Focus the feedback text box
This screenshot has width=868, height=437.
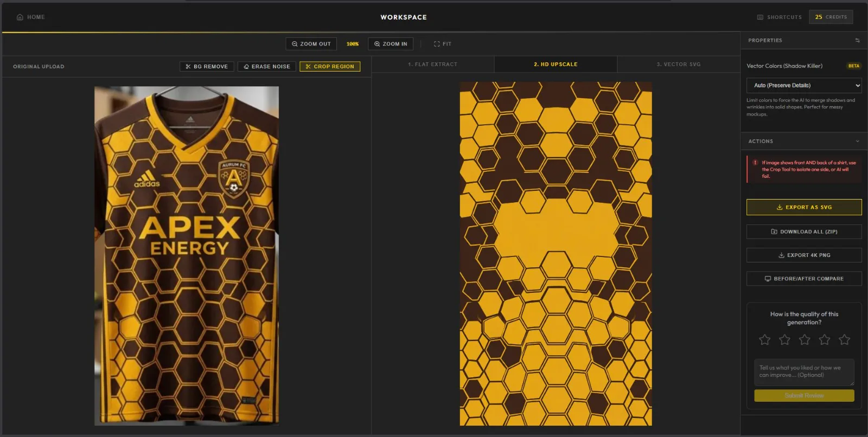(x=804, y=372)
